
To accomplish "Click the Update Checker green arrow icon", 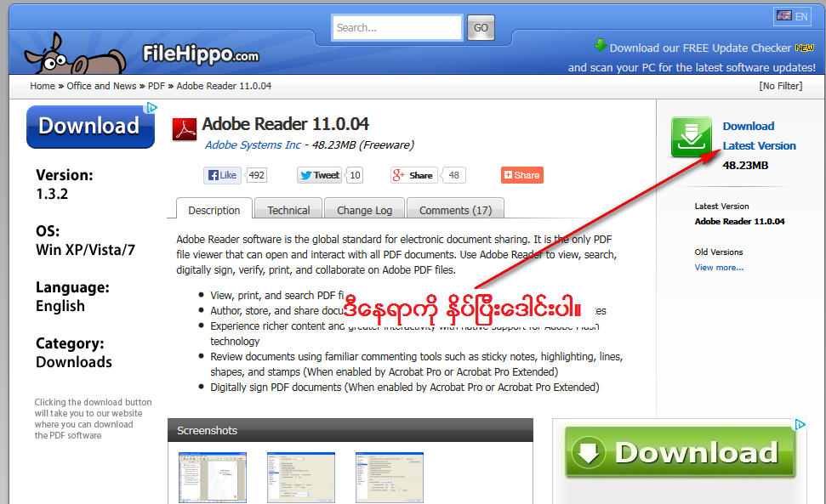I will [600, 45].
